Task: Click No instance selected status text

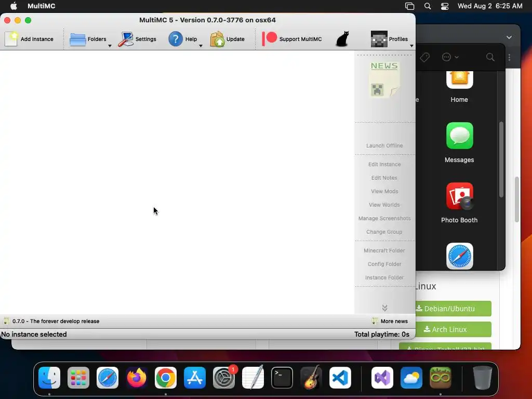Action: (34, 334)
